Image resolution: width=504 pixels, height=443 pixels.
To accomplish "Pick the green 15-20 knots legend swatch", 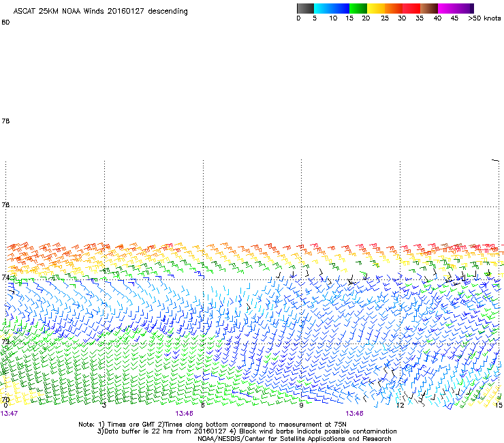I will (358, 8).
